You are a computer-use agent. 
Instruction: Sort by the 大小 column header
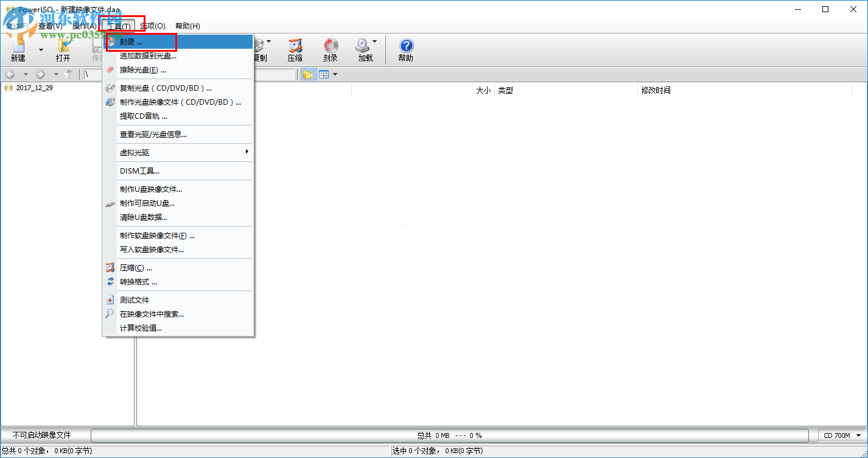click(x=423, y=90)
